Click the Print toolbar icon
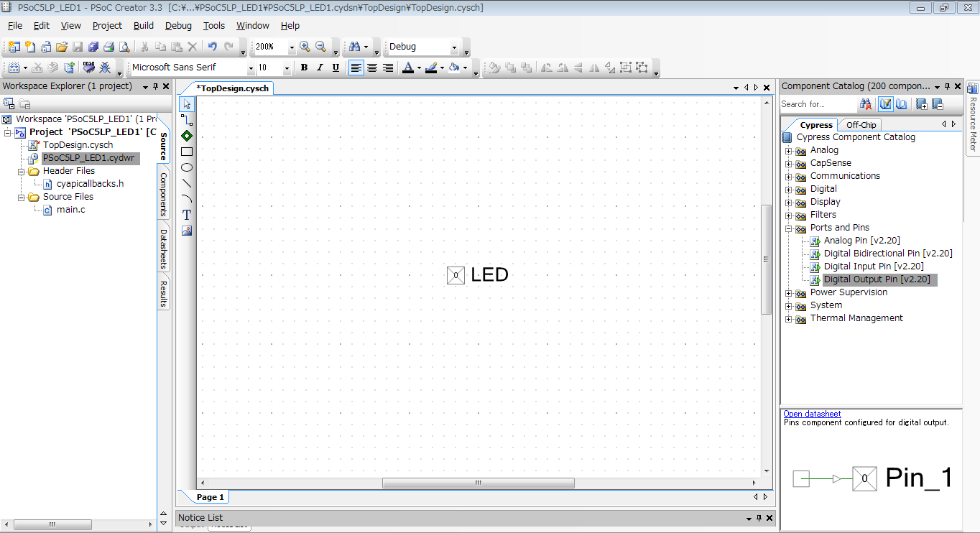This screenshot has height=533, width=980. pyautogui.click(x=108, y=47)
